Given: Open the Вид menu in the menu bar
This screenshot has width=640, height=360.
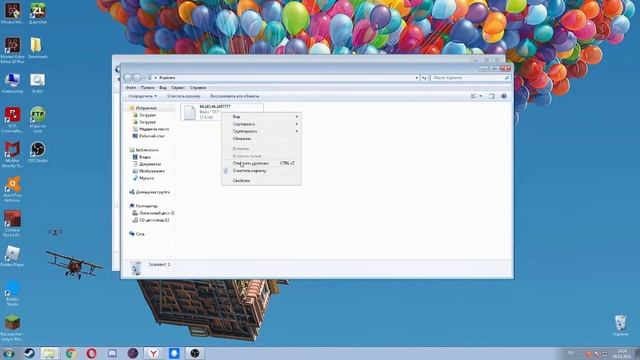Looking at the screenshot, I should coord(163,88).
